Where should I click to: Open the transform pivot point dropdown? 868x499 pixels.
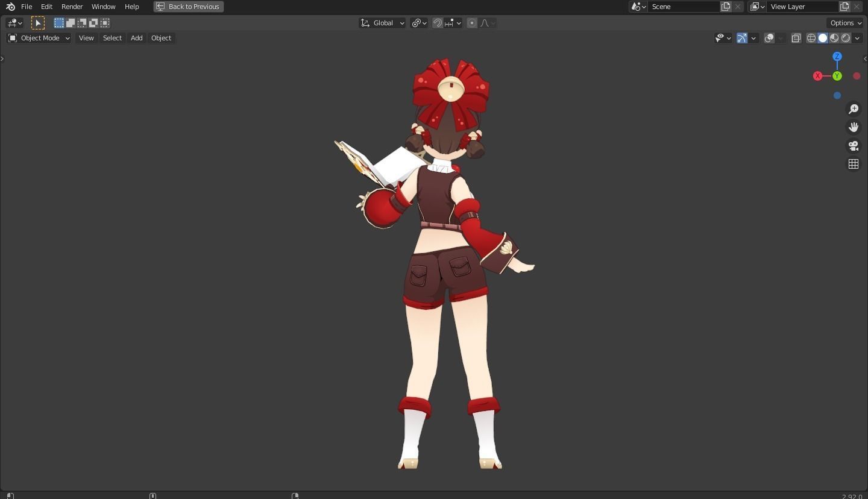[419, 23]
